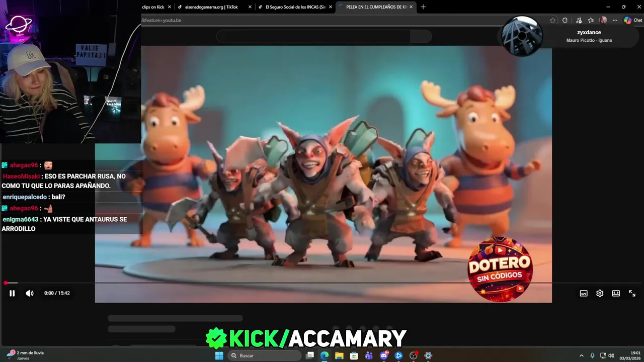Click the 'zyxdance' label in the overlay

point(589,32)
